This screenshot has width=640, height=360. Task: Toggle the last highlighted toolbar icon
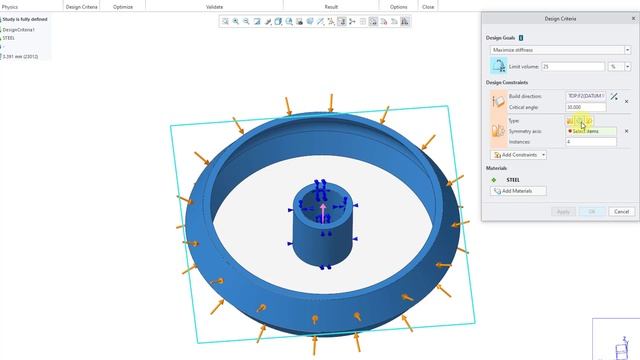tap(405, 22)
